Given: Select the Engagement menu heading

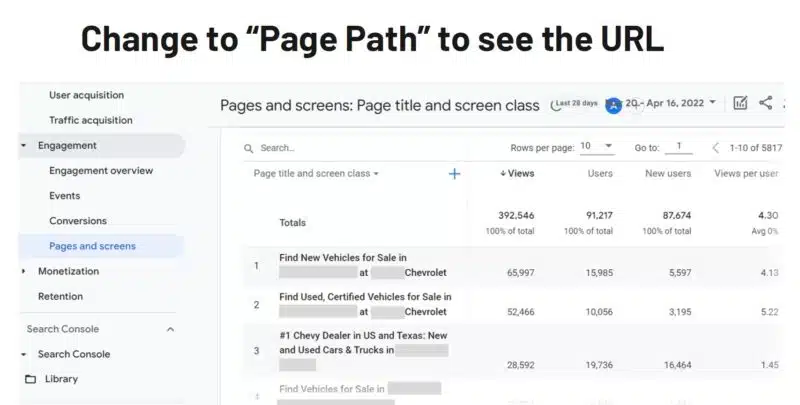Looking at the screenshot, I should click(x=67, y=146).
